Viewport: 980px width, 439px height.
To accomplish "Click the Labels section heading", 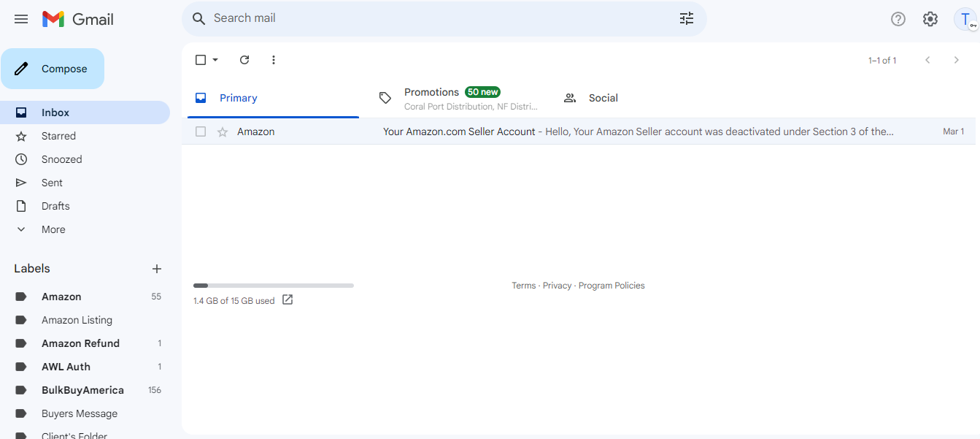I will point(32,269).
